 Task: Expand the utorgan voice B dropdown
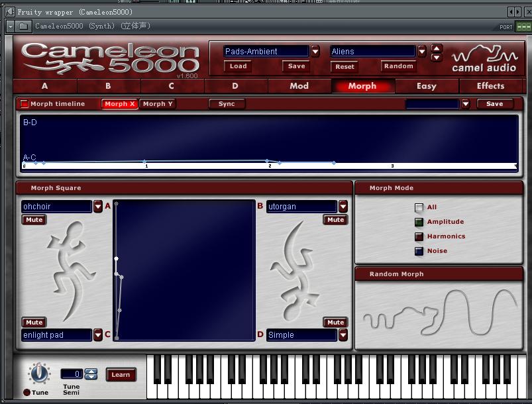point(343,206)
